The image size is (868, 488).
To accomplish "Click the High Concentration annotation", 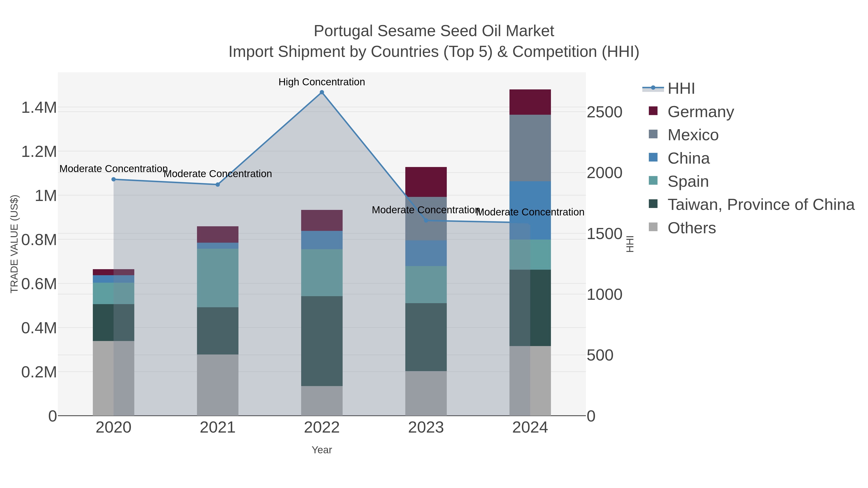I will click(x=322, y=82).
